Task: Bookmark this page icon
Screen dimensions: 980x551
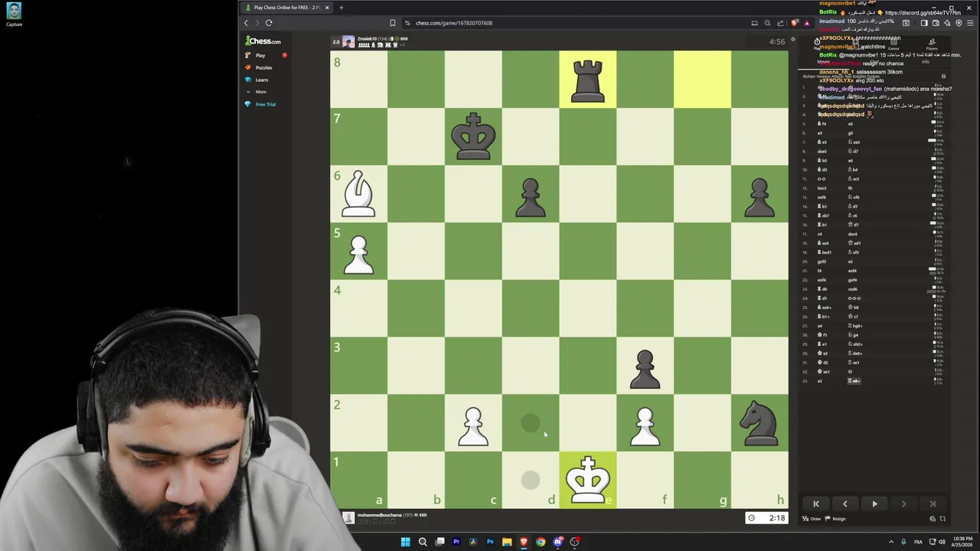Action: (393, 23)
